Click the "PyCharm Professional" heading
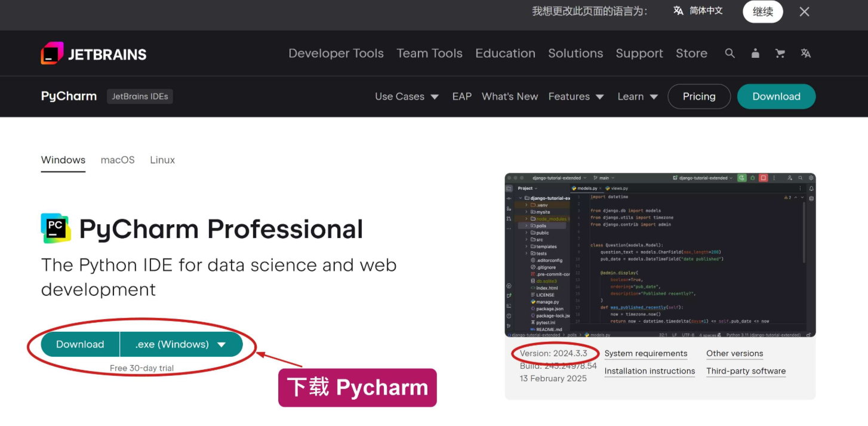This screenshot has width=868, height=426. pos(221,229)
